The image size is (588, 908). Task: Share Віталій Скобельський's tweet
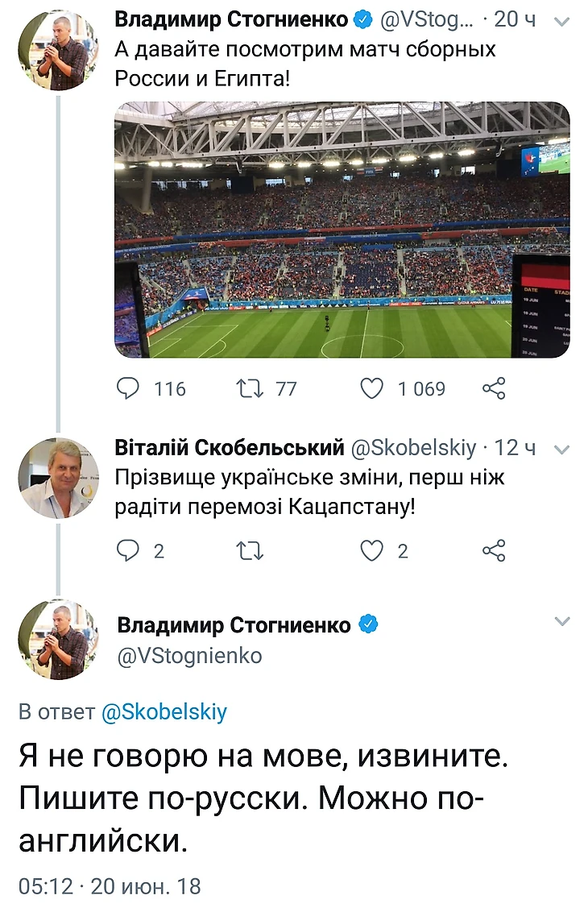[x=493, y=551]
